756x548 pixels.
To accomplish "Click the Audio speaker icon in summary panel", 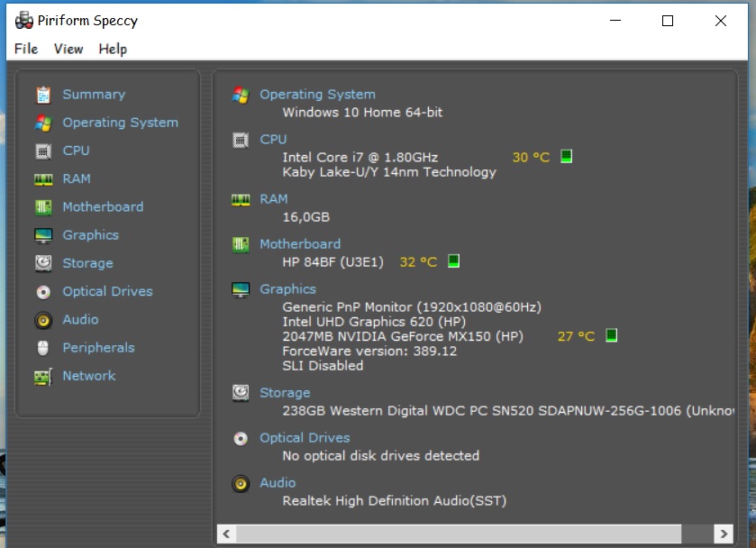I will [241, 483].
